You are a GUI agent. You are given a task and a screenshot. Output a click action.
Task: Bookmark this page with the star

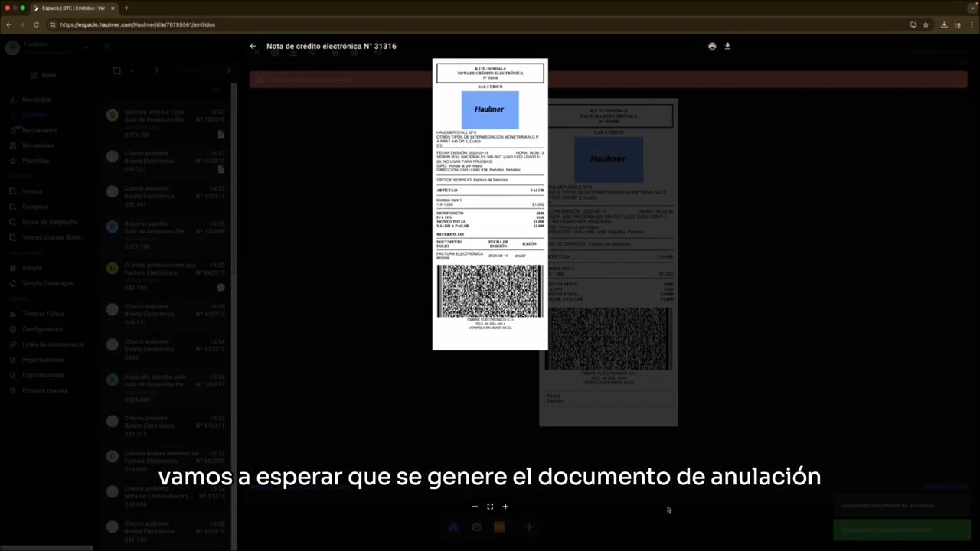tap(926, 24)
